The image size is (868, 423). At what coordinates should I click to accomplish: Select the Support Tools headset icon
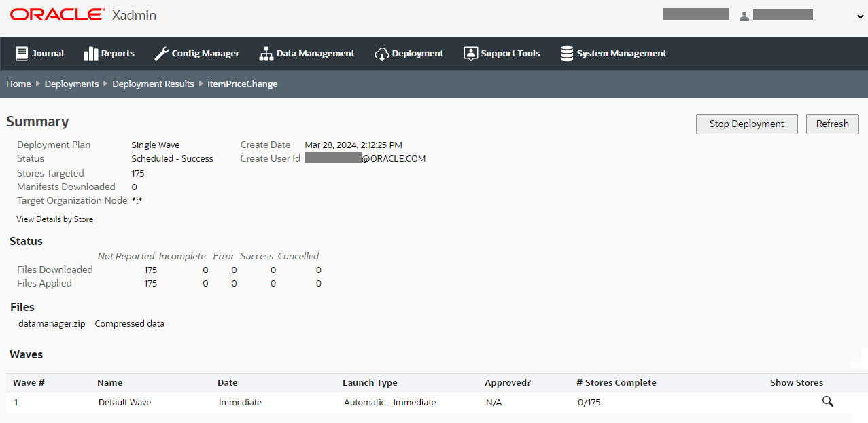[470, 53]
